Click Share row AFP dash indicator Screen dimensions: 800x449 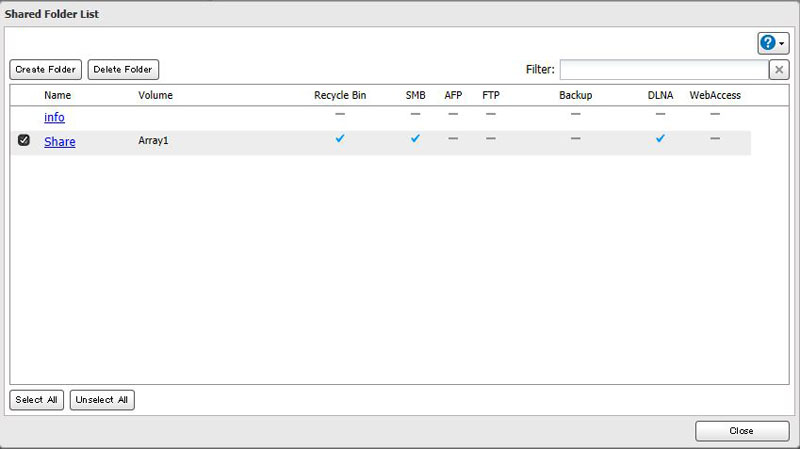(453, 138)
